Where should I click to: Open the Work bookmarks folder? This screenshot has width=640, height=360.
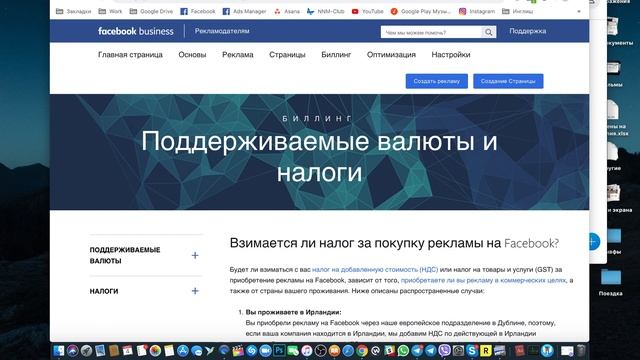click(110, 11)
